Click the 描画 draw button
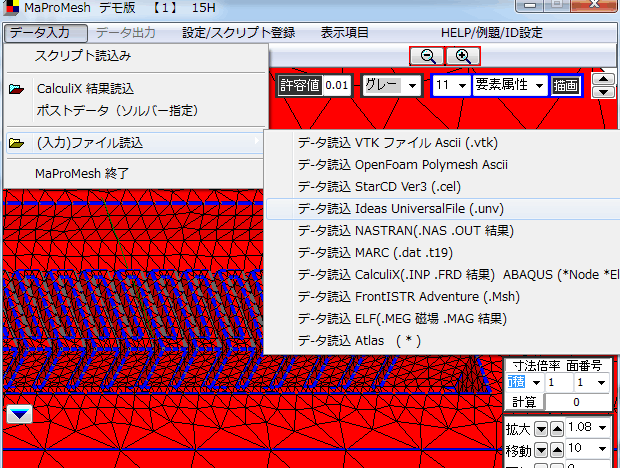620x468 pixels. tap(565, 85)
